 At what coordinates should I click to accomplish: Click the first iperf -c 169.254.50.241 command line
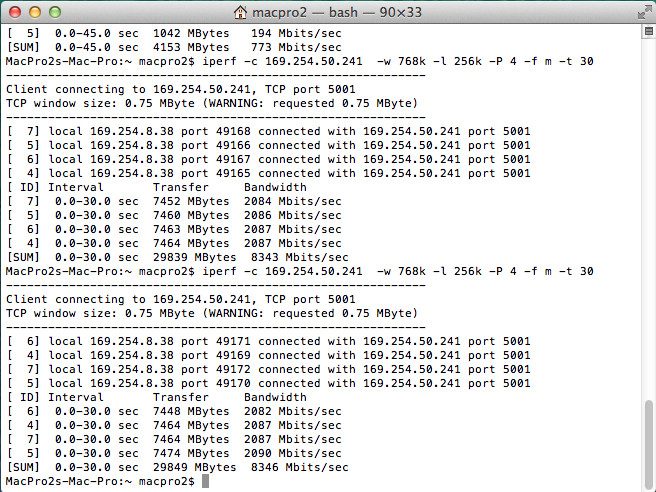300,62
